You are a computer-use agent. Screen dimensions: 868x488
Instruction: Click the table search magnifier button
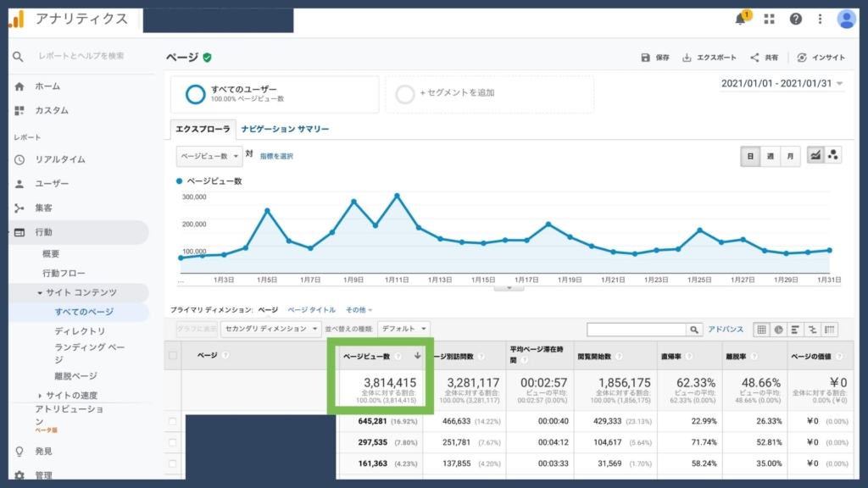point(694,330)
